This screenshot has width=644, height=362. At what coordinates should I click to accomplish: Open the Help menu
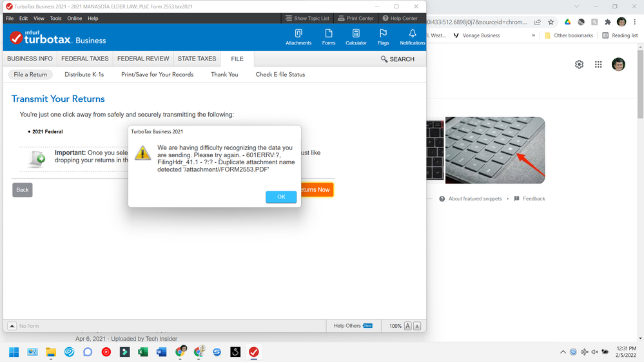tap(93, 19)
